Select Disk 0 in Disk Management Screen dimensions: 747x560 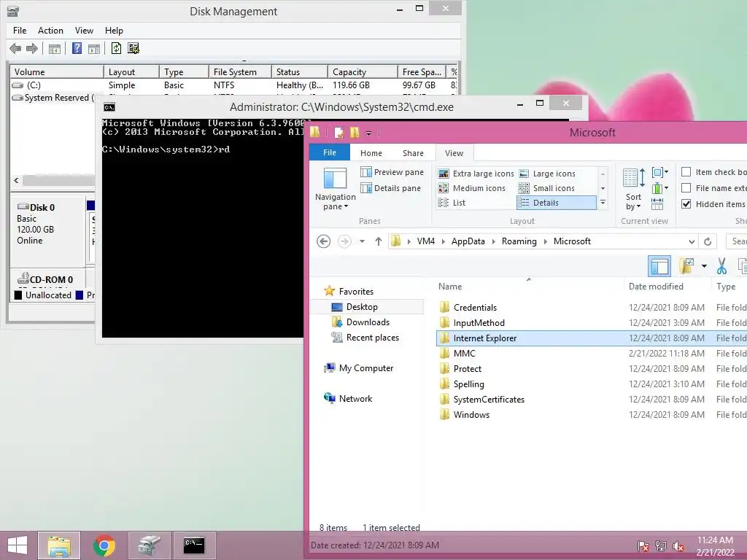[x=47, y=230]
